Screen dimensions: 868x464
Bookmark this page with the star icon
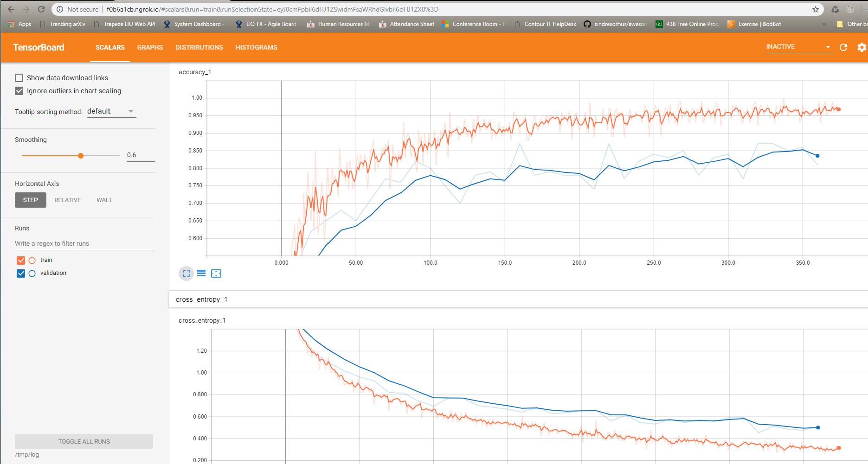pyautogui.click(x=815, y=9)
